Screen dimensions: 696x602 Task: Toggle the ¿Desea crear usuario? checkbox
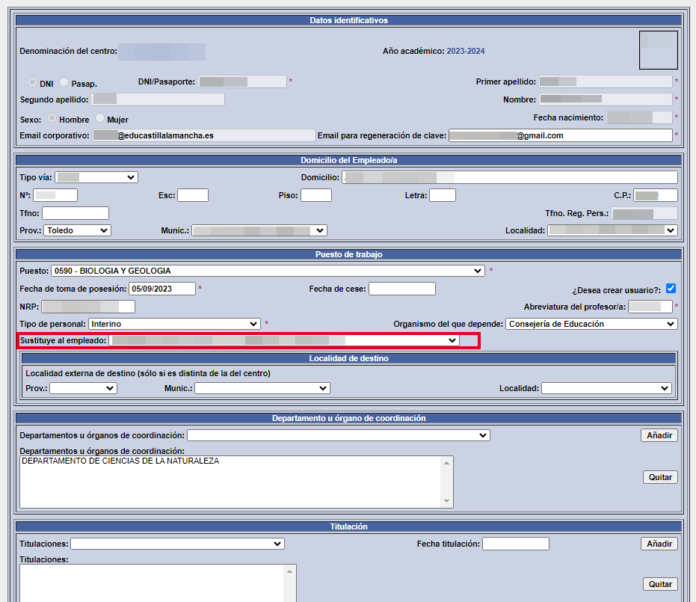click(671, 289)
